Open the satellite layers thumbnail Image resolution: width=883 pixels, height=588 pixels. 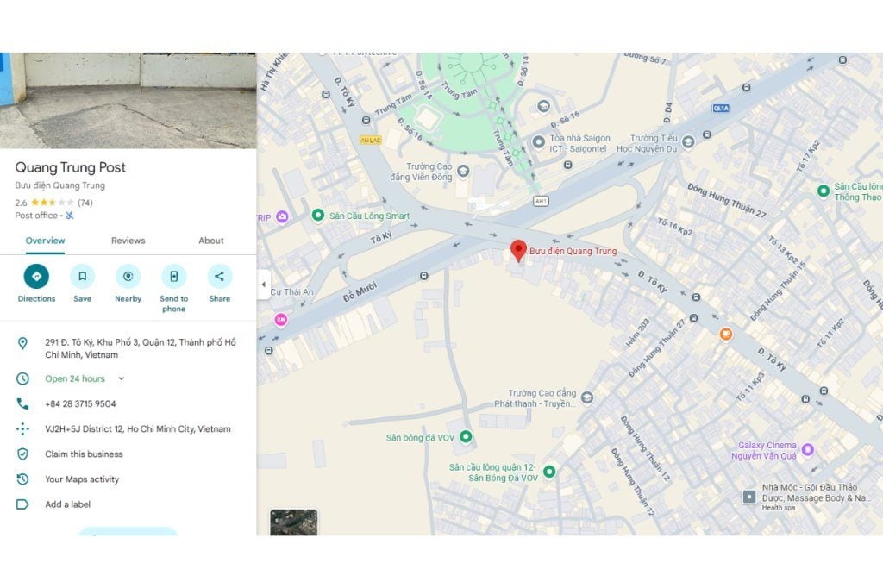tap(293, 522)
